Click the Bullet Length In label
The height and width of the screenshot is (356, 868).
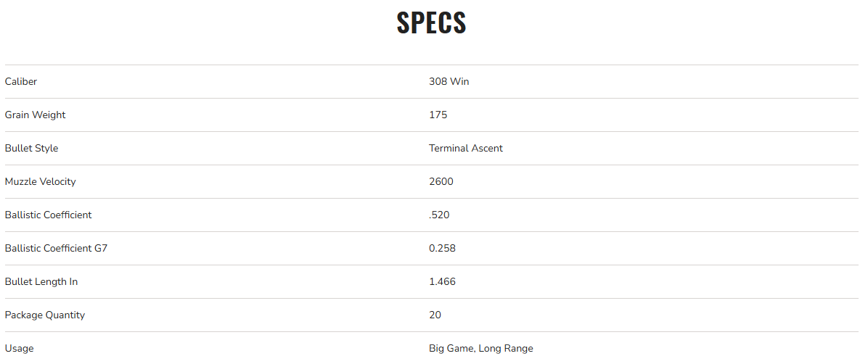pyautogui.click(x=41, y=281)
